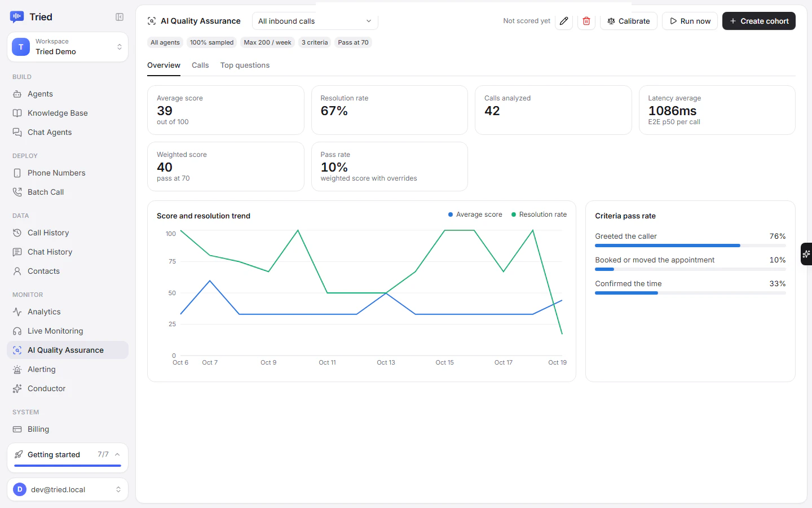812x508 pixels.
Task: Click the Alerting siren icon
Action: coord(17,369)
